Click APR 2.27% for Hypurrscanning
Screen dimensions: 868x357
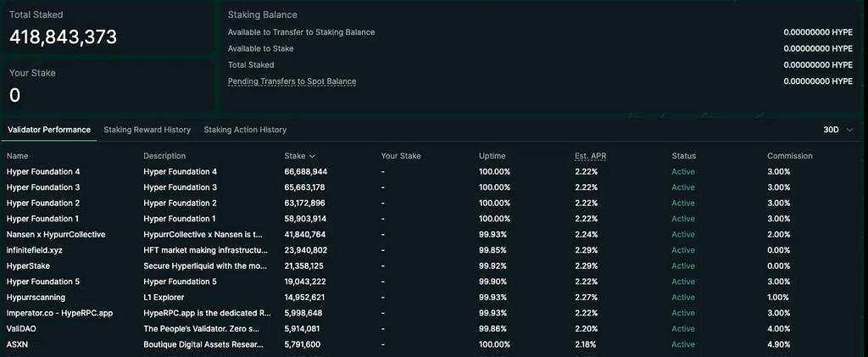tap(587, 298)
